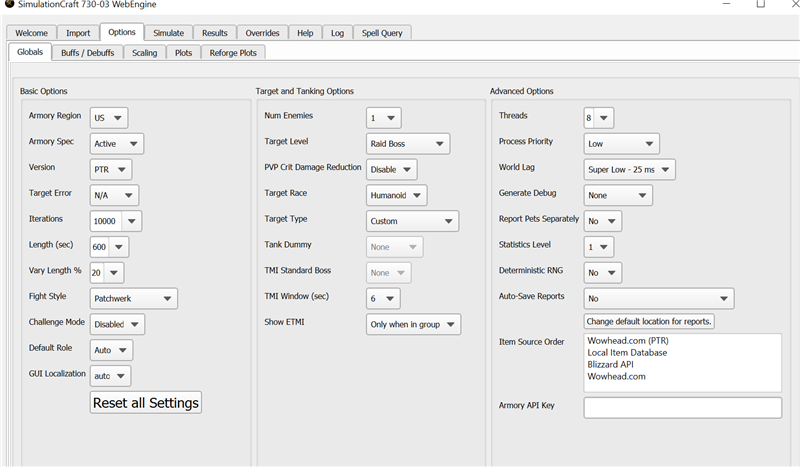This screenshot has width=800, height=467.
Task: Select the Reforge Plots sub-tab
Action: pos(236,53)
